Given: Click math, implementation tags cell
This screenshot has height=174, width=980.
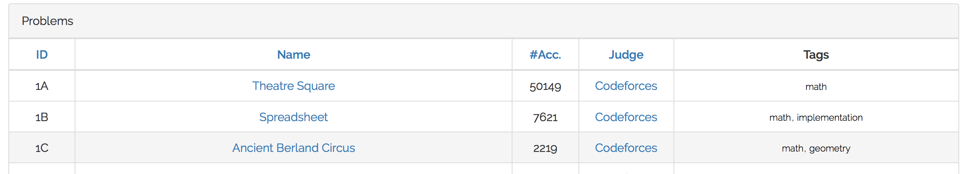Looking at the screenshot, I should pos(816,117).
